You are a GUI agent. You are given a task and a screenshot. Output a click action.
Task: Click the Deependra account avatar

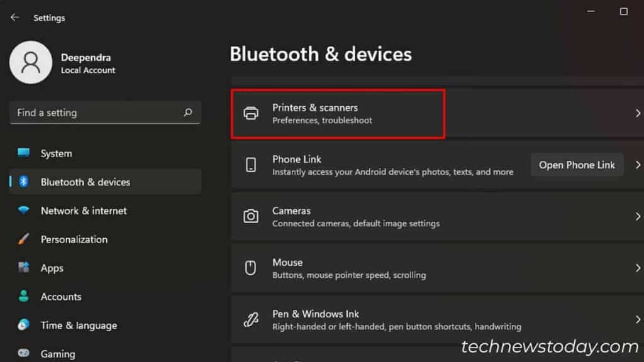pyautogui.click(x=31, y=63)
